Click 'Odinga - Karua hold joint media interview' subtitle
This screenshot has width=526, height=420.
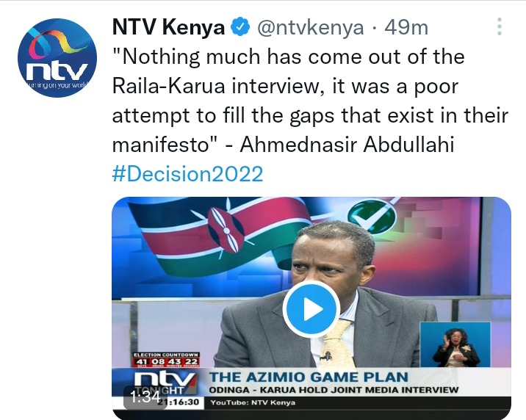coord(334,390)
